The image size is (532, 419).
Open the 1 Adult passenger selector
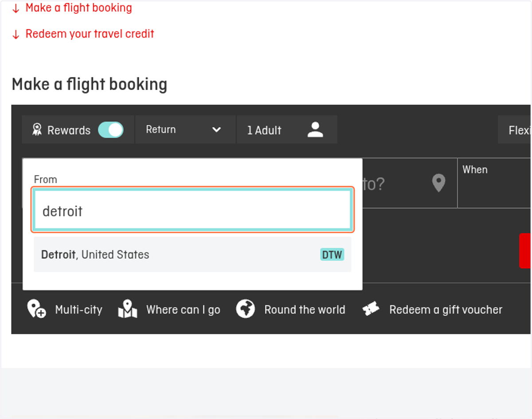(287, 129)
